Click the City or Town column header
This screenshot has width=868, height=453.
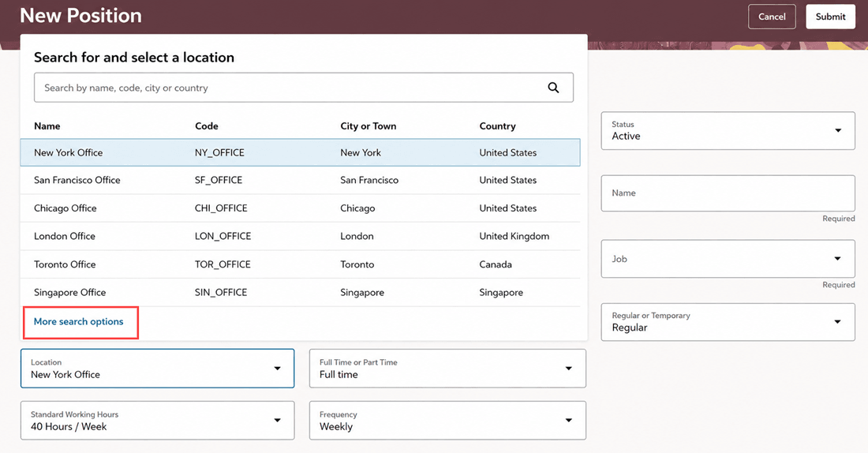coord(369,126)
